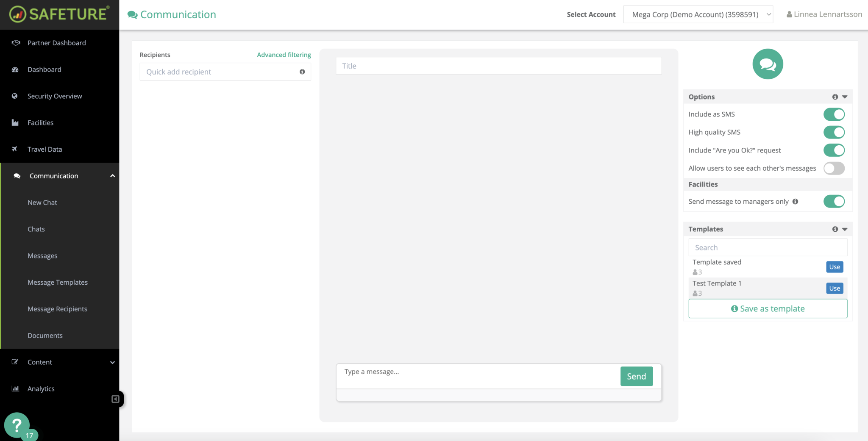Screen dimensions: 868x441
Task: Collapse the Communication sidebar section
Action: click(112, 175)
